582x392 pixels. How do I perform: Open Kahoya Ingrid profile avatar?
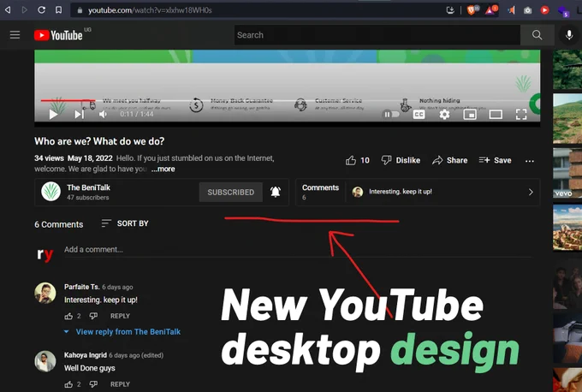pos(45,361)
